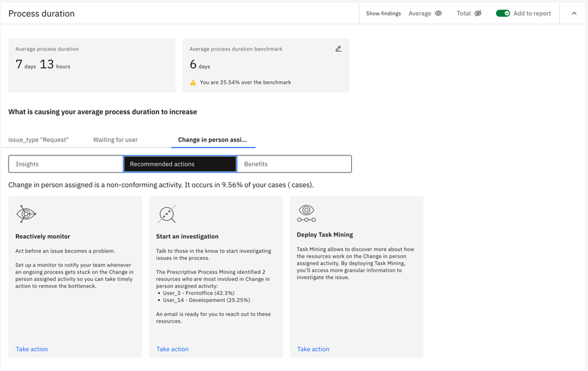Select the Change in person assigned tab
The width and height of the screenshot is (588, 371).
point(213,139)
